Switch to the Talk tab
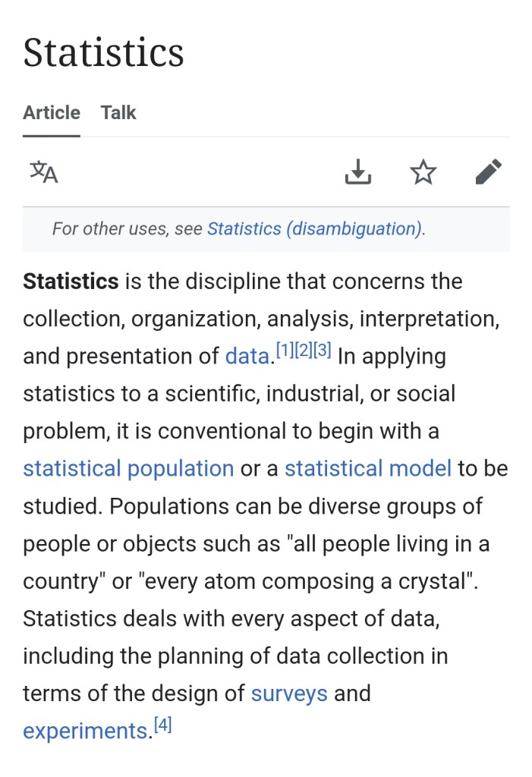The height and width of the screenshot is (777, 532). click(x=118, y=112)
